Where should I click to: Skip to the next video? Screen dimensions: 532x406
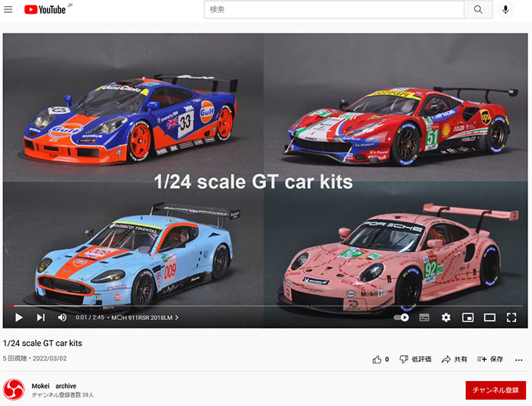(x=41, y=317)
